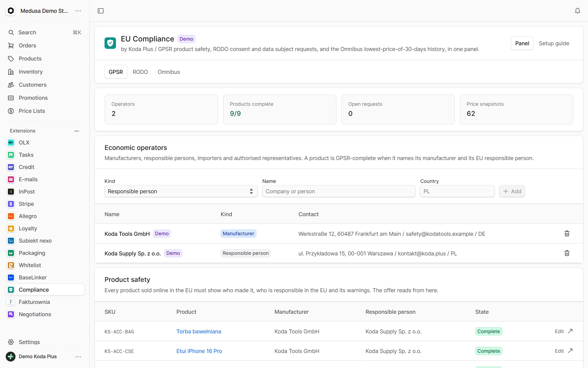Collapse the Extensions section
588x368 pixels.
76,131
